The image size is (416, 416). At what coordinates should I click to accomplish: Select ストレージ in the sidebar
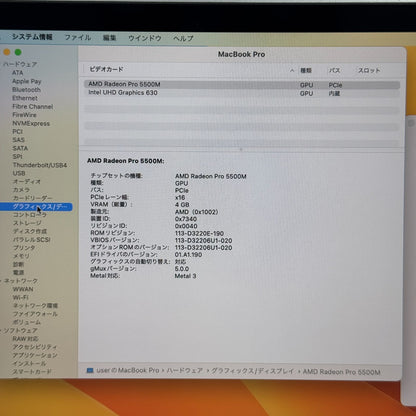27,223
